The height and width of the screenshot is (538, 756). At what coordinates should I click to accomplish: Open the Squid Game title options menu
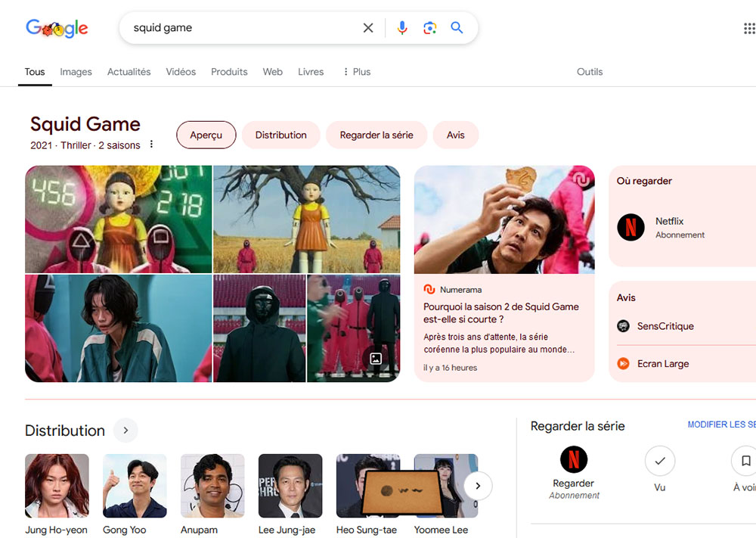(151, 145)
